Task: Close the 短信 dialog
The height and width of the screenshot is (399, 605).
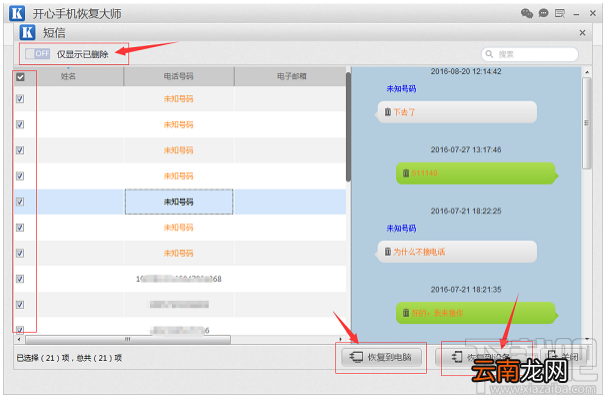Action: (x=583, y=33)
